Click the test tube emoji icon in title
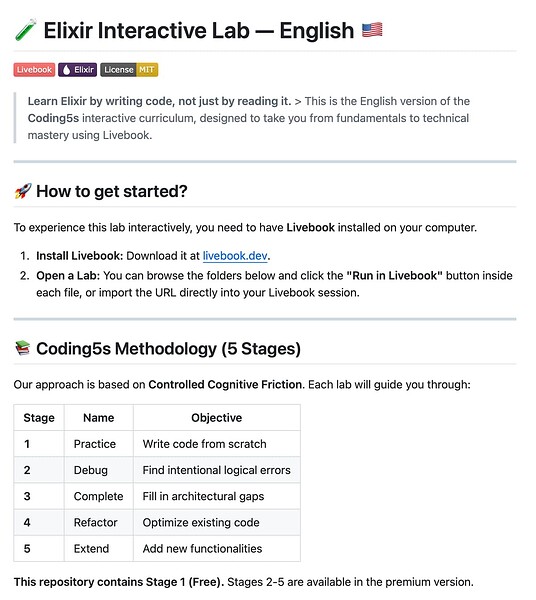536x600 pixels. click(x=25, y=30)
